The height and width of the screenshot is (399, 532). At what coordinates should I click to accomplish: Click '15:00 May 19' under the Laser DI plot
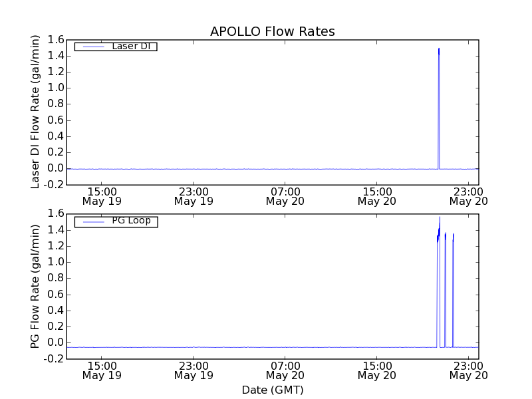tap(102, 196)
